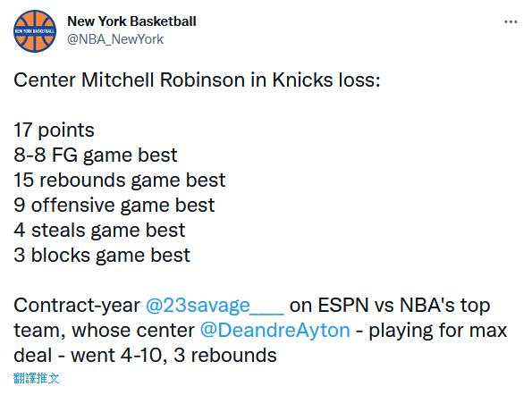Click the '4 steals game best' line

(99, 231)
